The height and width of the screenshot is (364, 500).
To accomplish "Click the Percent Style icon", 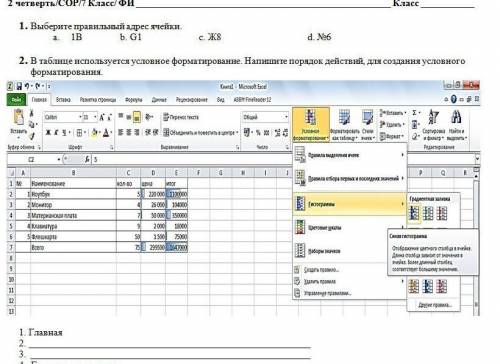I will click(258, 133).
